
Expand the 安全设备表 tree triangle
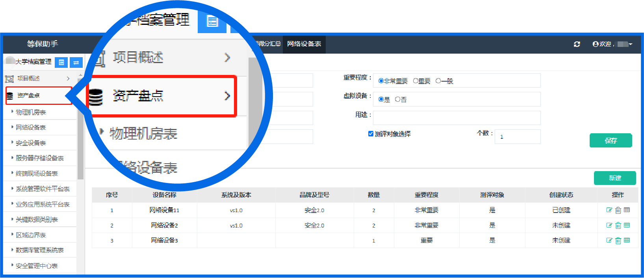pyautogui.click(x=12, y=142)
